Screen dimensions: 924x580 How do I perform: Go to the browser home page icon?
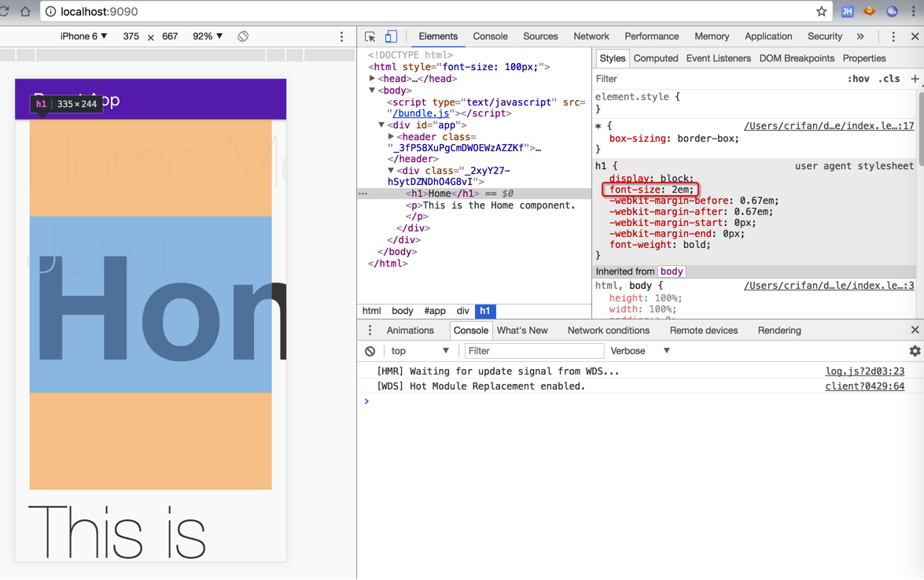[x=24, y=11]
